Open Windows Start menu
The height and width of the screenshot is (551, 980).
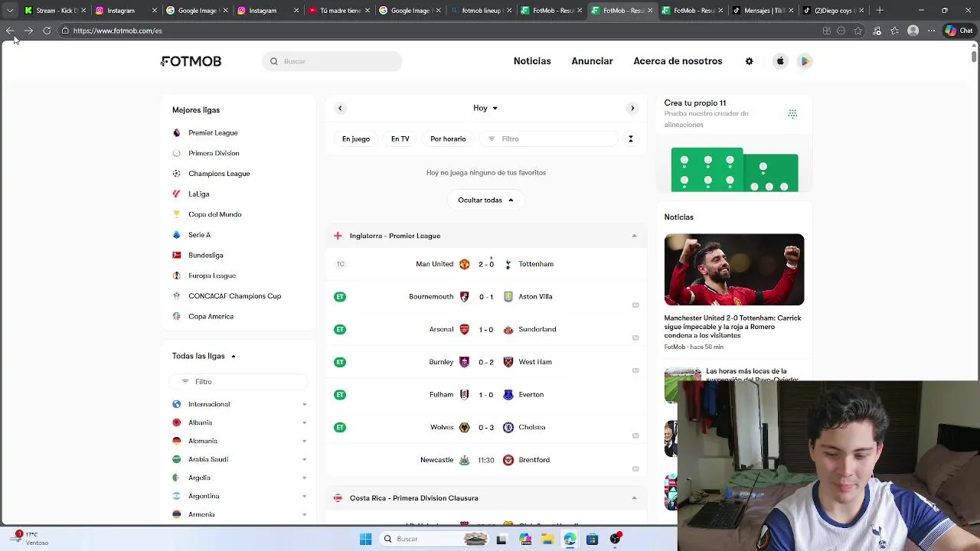click(x=365, y=539)
